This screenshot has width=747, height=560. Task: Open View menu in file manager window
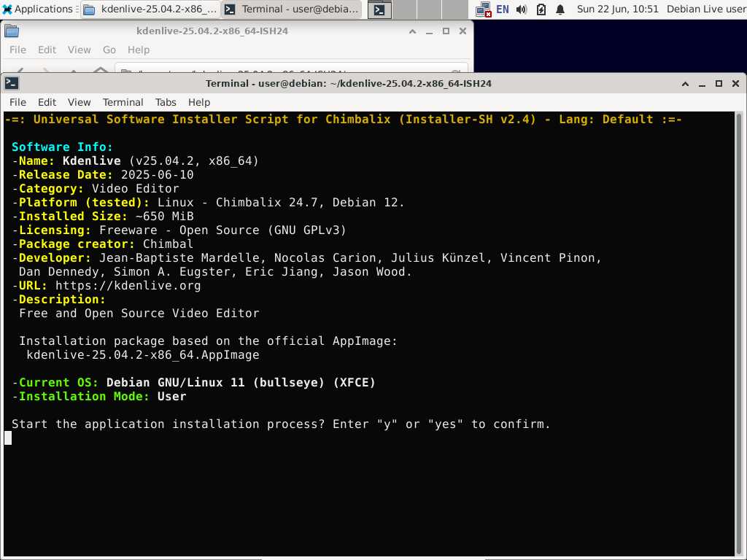[79, 50]
